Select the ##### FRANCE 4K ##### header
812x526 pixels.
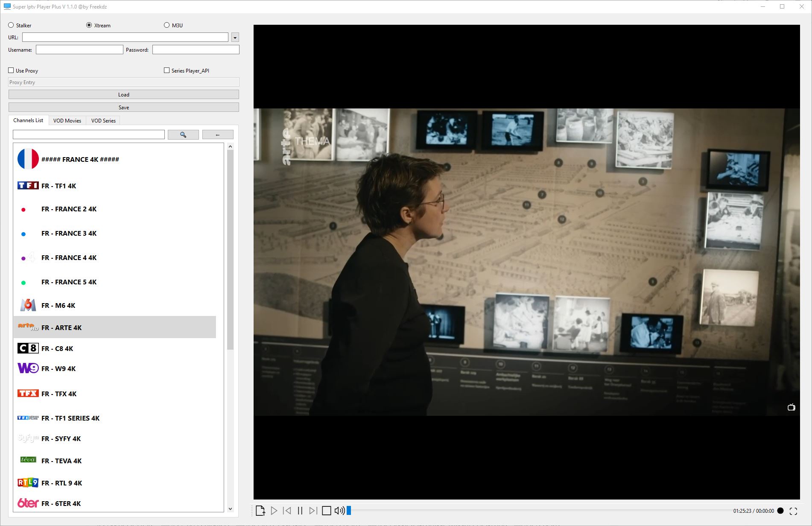pos(115,159)
